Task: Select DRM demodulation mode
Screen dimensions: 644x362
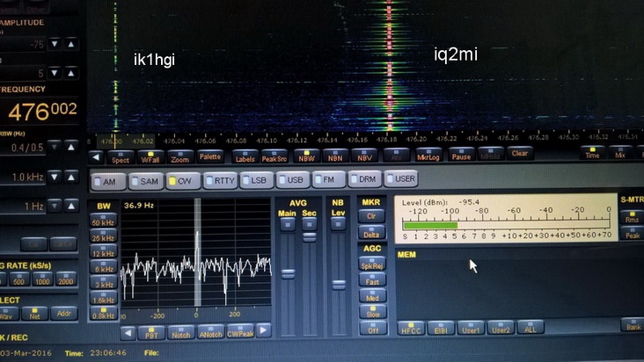Action: [364, 178]
